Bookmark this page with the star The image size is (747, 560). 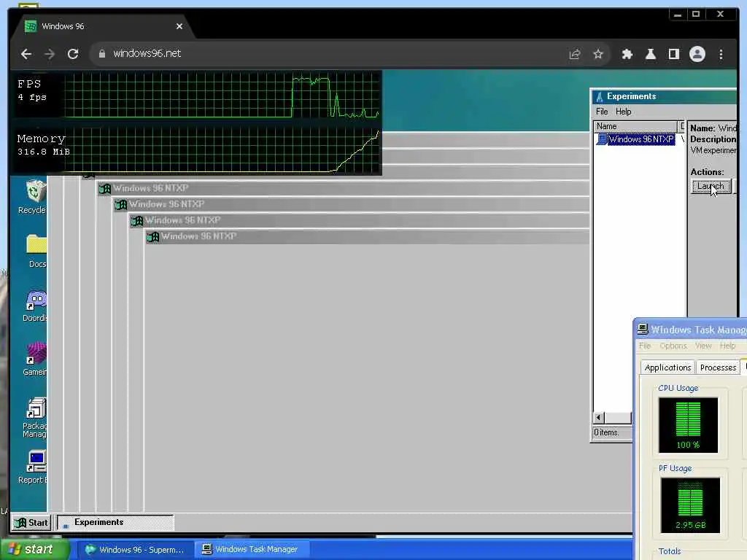tap(598, 54)
